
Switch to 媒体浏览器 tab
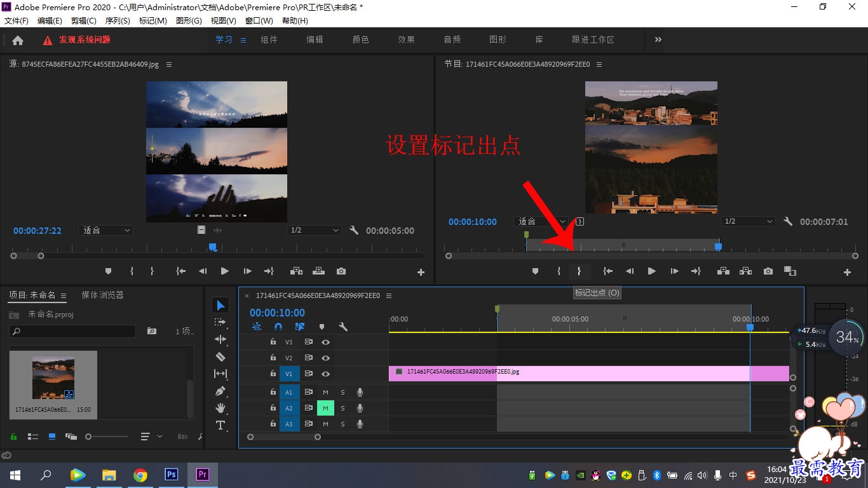point(102,295)
